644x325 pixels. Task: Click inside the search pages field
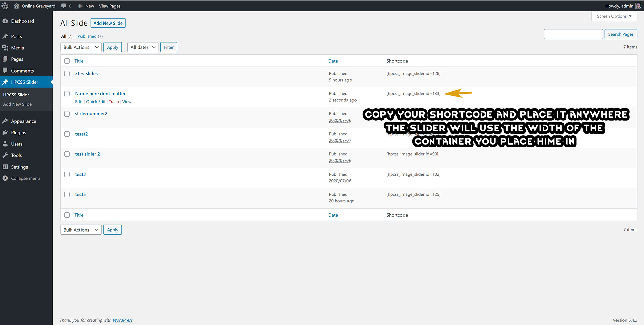coord(573,34)
